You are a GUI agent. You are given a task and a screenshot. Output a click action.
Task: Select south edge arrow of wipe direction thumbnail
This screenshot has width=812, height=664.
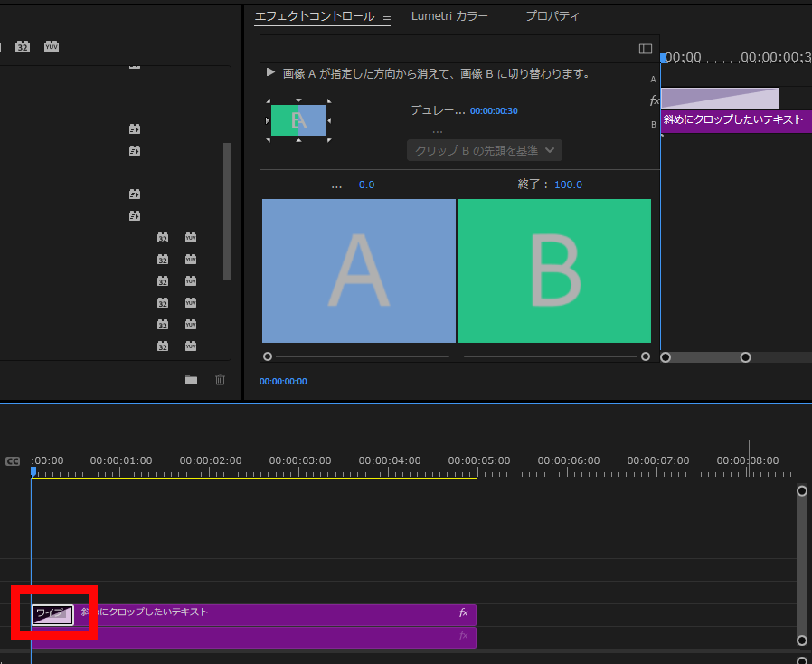[x=298, y=140]
